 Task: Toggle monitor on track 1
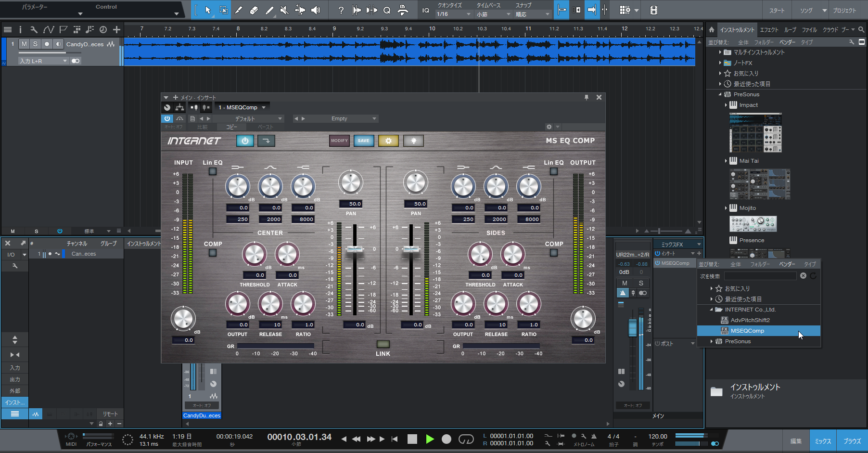[x=58, y=44]
